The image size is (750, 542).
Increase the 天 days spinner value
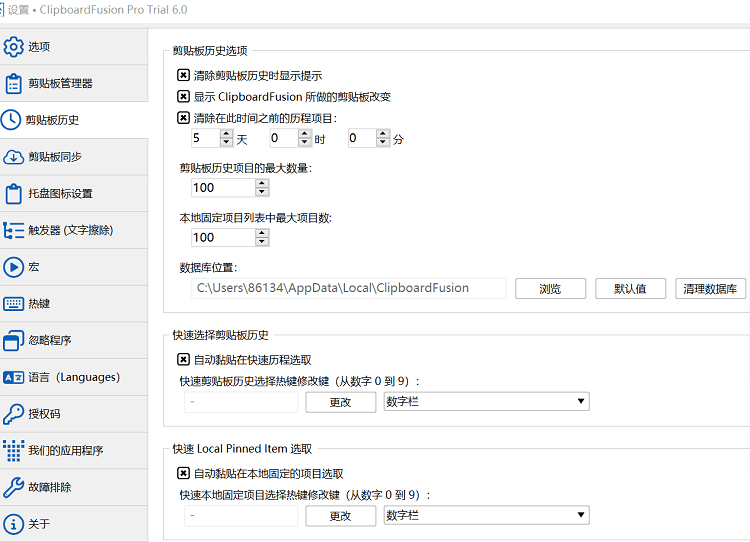[x=227, y=134]
